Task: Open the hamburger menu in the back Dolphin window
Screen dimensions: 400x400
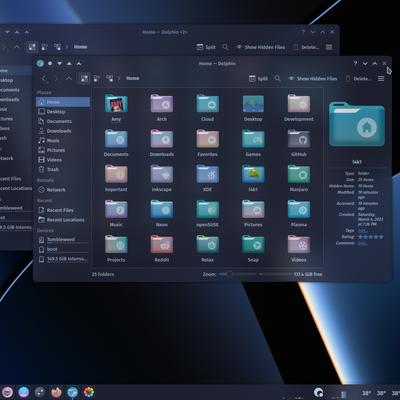Action: tap(329, 47)
